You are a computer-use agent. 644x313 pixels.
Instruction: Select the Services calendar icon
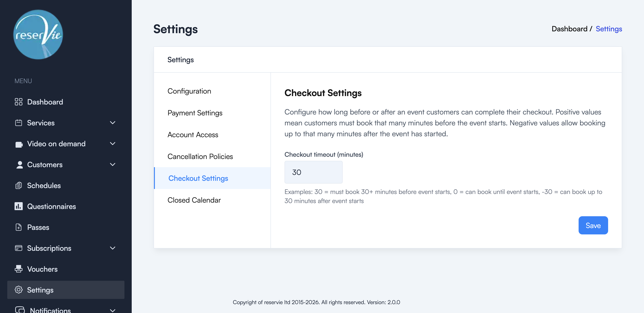point(18,123)
